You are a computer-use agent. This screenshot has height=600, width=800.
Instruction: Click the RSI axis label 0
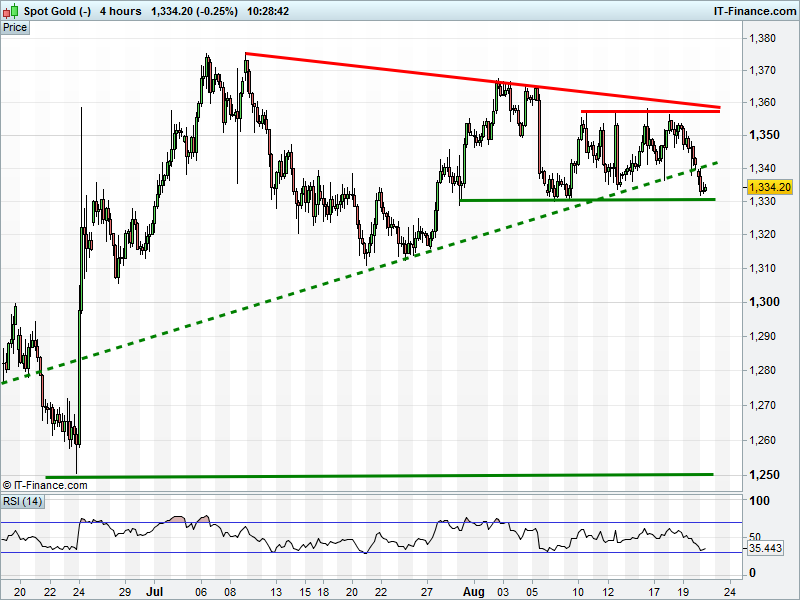click(753, 573)
